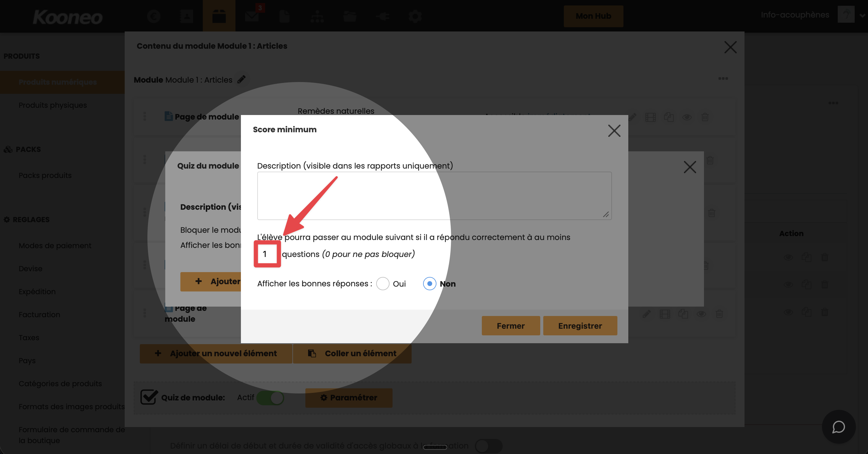Select the Oui radio button
Screen dimensions: 868x454
(383, 284)
